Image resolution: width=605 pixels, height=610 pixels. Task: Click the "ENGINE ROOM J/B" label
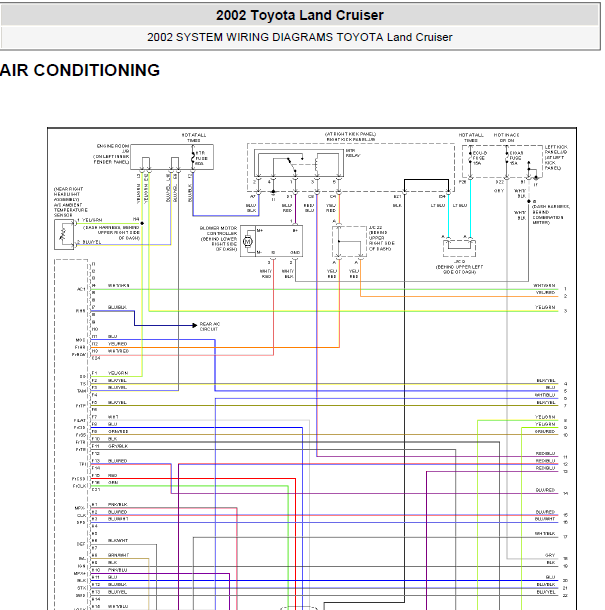coord(113,148)
